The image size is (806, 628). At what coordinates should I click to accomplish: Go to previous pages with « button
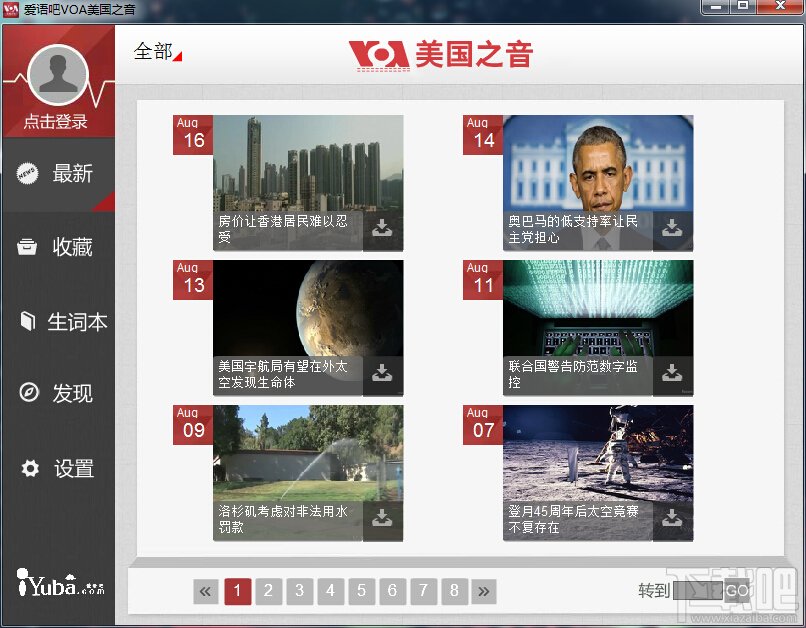tap(206, 592)
